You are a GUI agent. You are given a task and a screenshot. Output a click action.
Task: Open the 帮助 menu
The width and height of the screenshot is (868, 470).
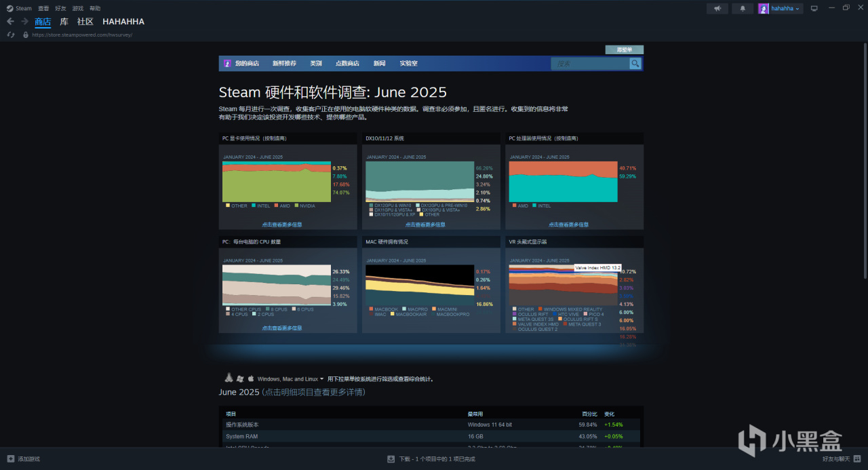click(x=95, y=8)
